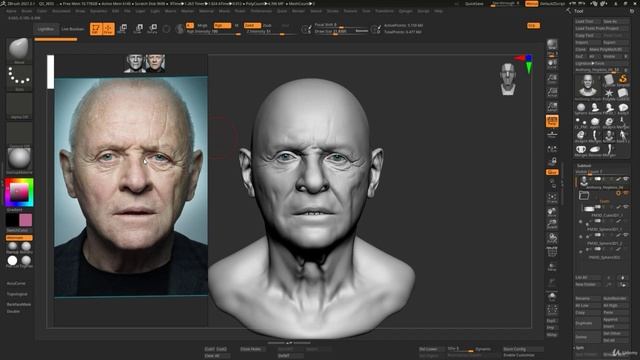This screenshot has height=360, width=640.
Task: Toggle eye visibility of Anthony_Hopkins subtool
Action: [x=625, y=179]
